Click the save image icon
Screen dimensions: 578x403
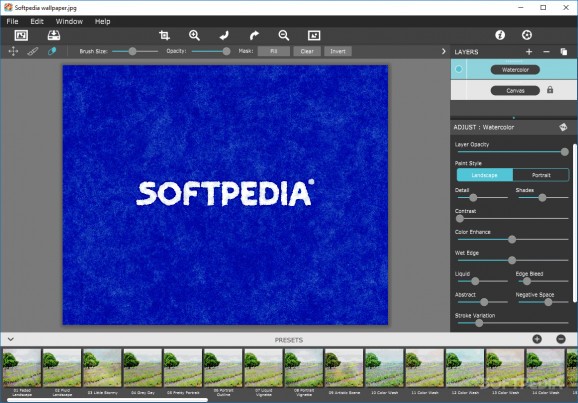[54, 35]
